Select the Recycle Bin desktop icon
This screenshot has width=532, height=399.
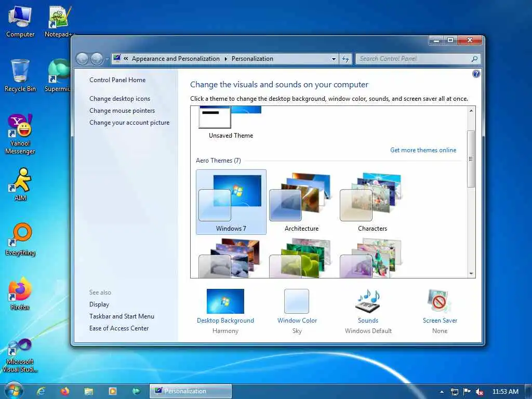pyautogui.click(x=20, y=76)
